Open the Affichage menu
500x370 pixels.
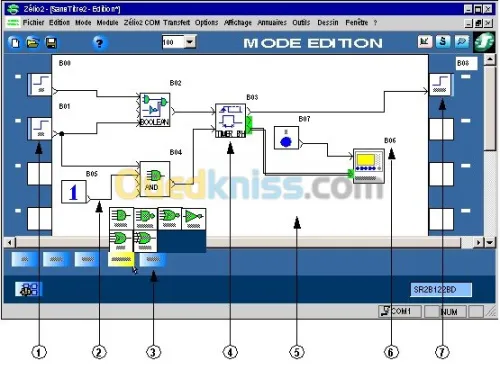[x=238, y=23]
